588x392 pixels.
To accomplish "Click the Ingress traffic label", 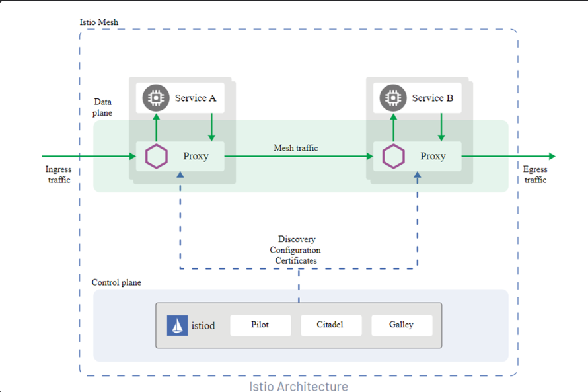I will point(59,175).
